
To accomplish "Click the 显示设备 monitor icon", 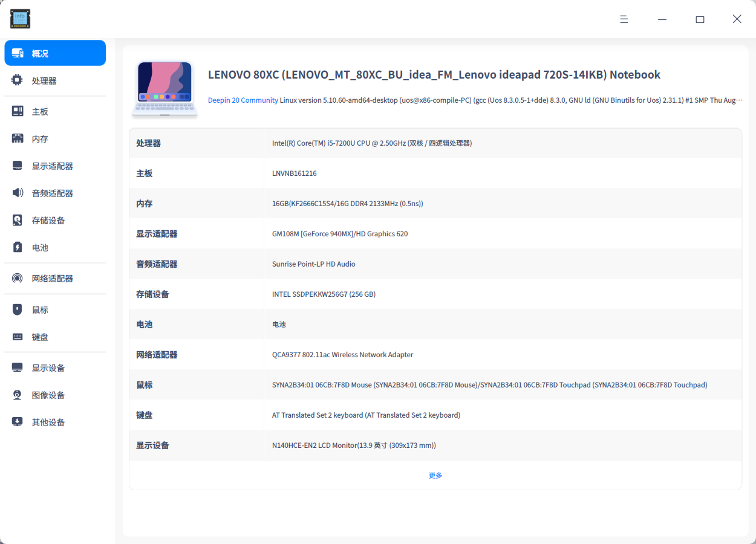I will click(x=18, y=368).
